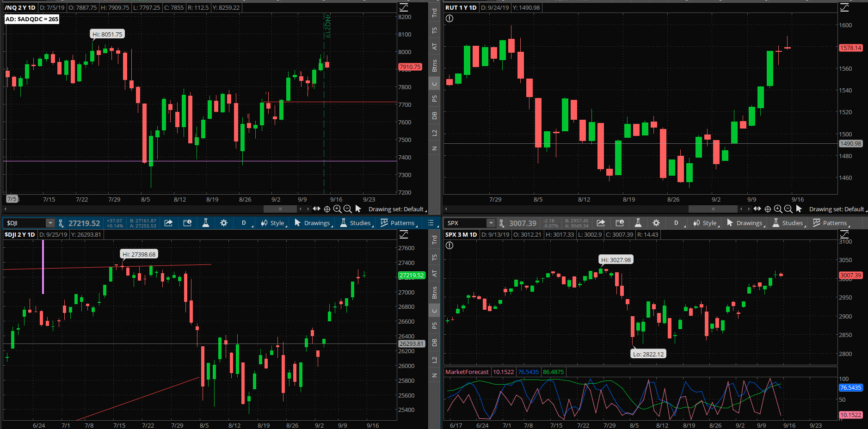868x429 pixels.
Task: Open the Btns side tab beside /NQ chart
Action: [434, 66]
